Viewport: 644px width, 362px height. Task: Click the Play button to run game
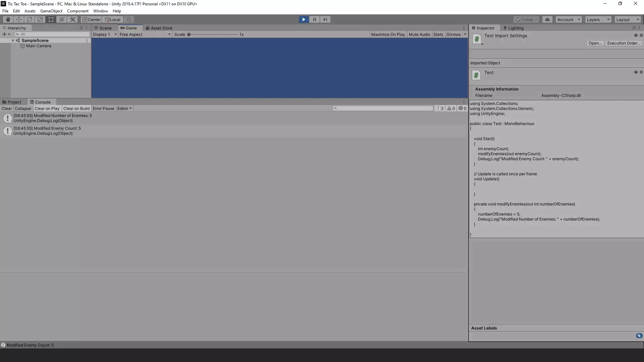tap(304, 19)
